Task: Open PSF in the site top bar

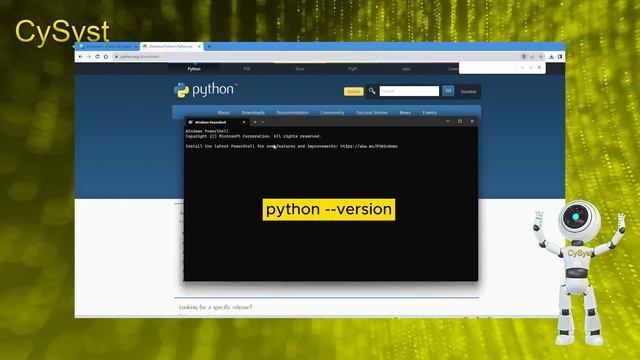Action: click(247, 69)
